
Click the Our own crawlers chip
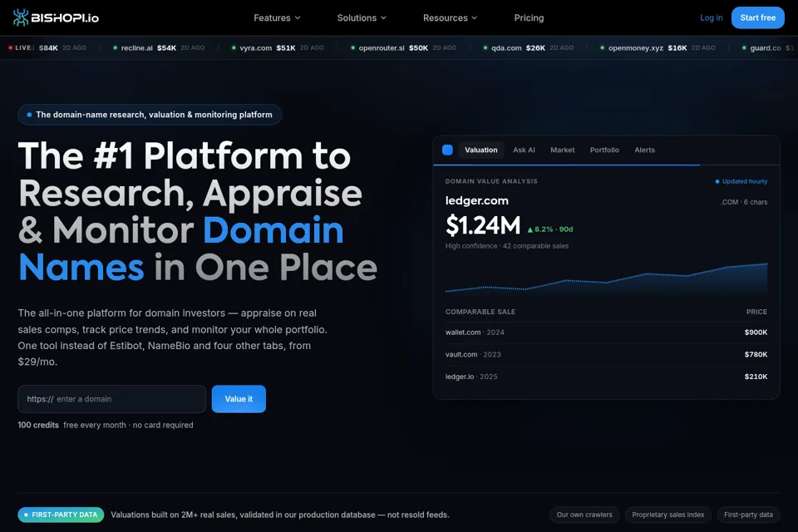tap(584, 515)
